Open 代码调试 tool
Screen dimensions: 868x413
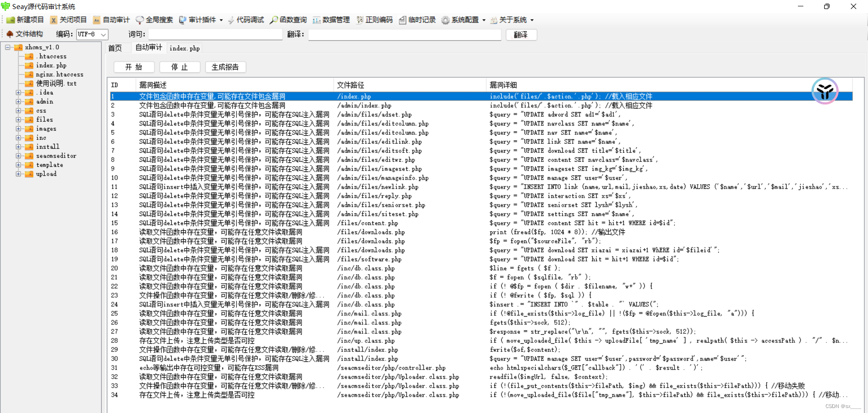246,20
